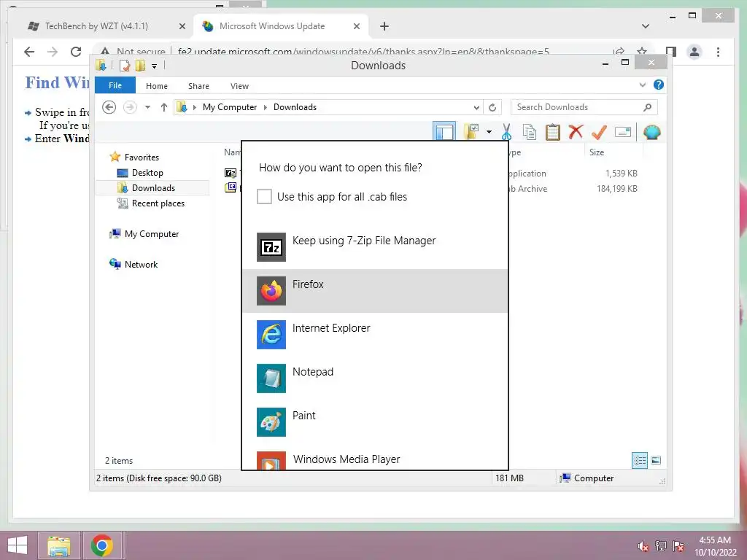This screenshot has width=747, height=560.
Task: Switch to large icons view at bottom right
Action: click(x=656, y=460)
